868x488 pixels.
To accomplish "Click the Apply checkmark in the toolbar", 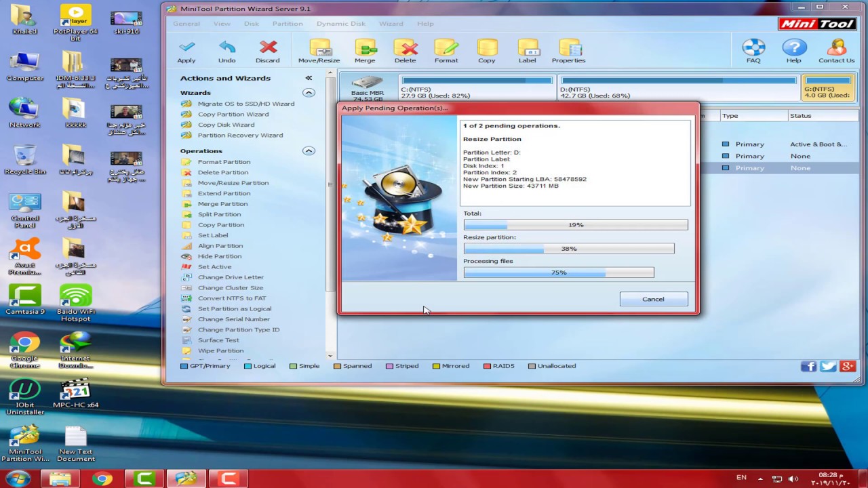I will pyautogui.click(x=186, y=51).
